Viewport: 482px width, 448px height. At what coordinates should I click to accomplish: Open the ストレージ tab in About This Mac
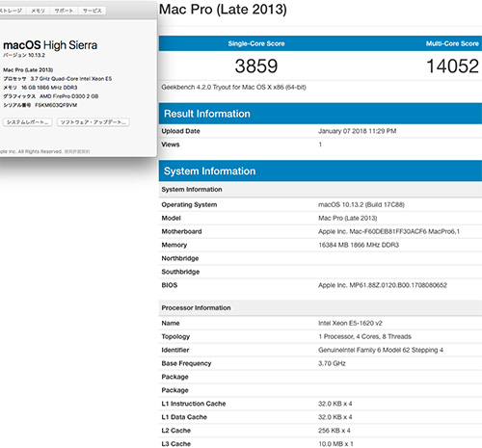coord(13,11)
